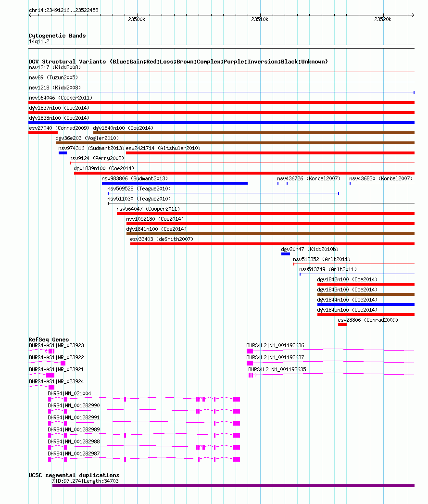Click the 23520k ruler position label
428x504 pixels.
[383, 20]
